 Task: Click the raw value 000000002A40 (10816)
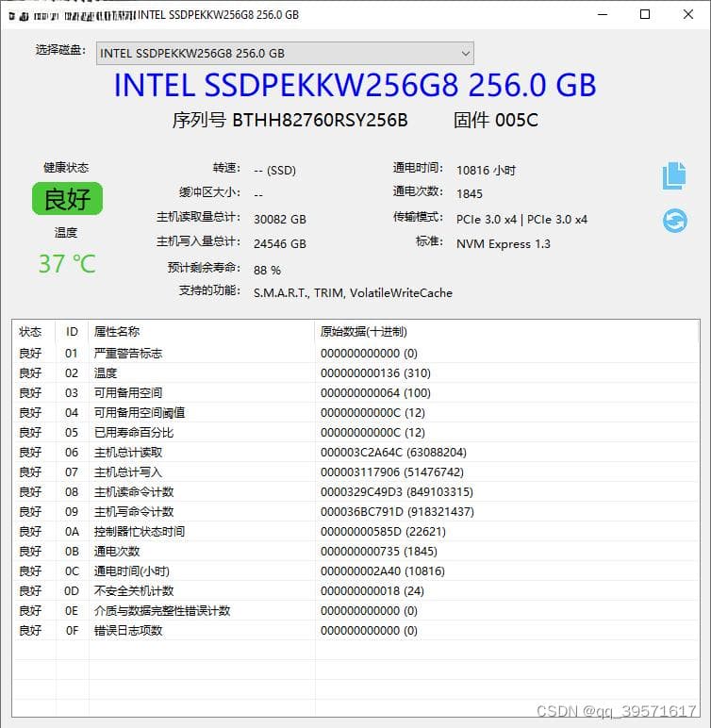click(383, 571)
